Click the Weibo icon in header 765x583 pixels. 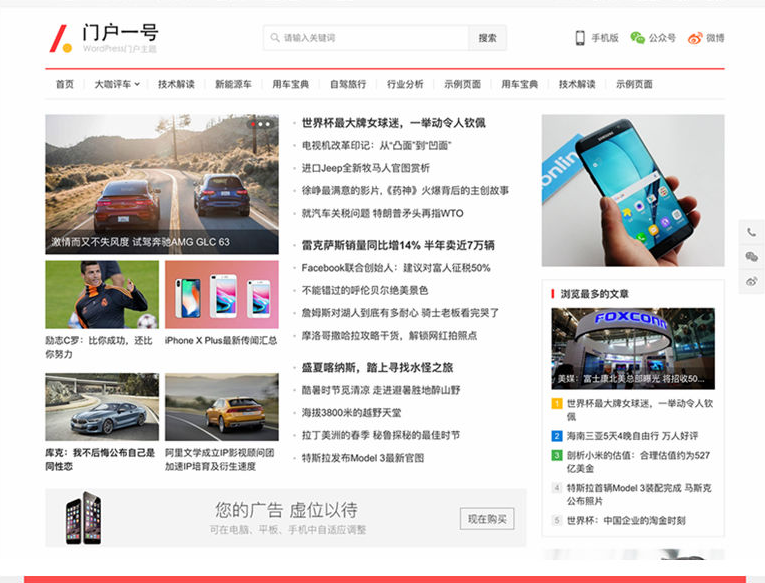pos(695,38)
